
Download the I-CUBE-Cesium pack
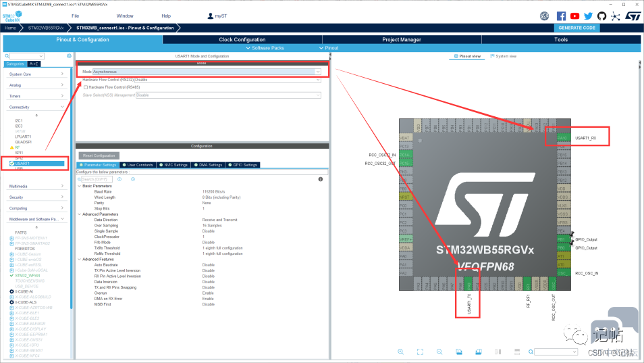[11, 254]
